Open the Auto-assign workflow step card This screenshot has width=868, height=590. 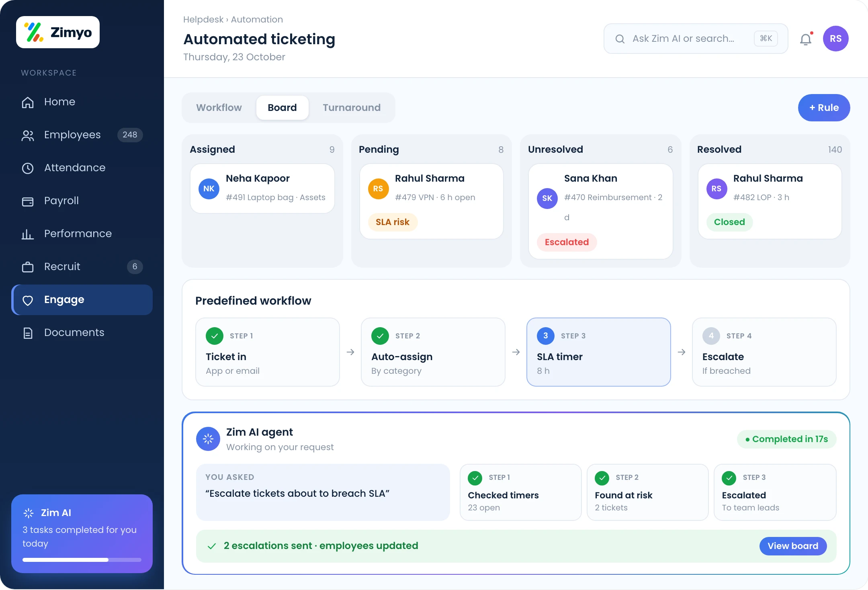[x=433, y=352]
